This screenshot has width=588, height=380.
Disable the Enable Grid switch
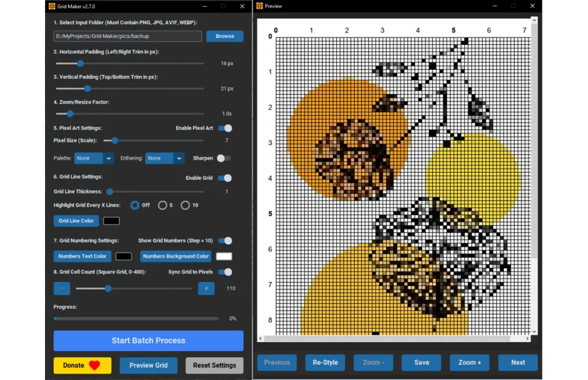pyautogui.click(x=225, y=178)
